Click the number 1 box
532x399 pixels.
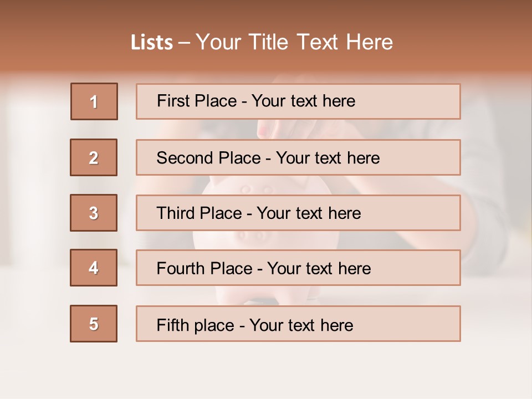(94, 101)
